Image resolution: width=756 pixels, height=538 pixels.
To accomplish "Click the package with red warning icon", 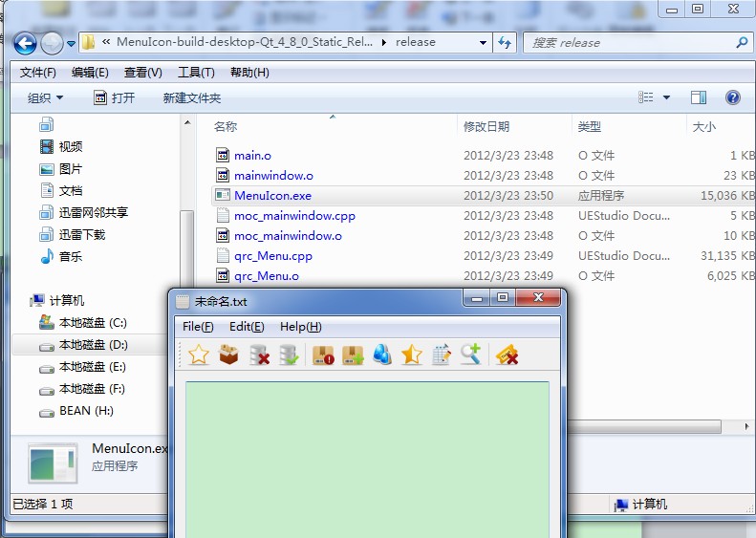I will click(323, 355).
